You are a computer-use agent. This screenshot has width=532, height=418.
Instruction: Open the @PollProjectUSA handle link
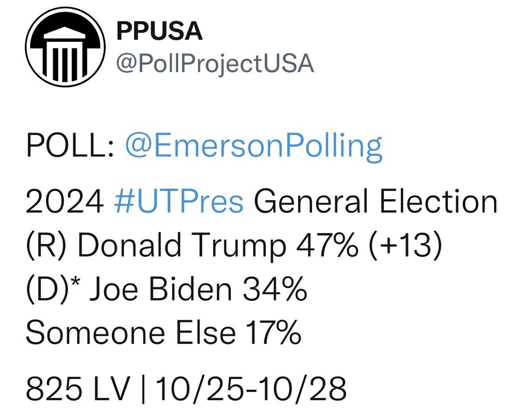click(x=215, y=64)
